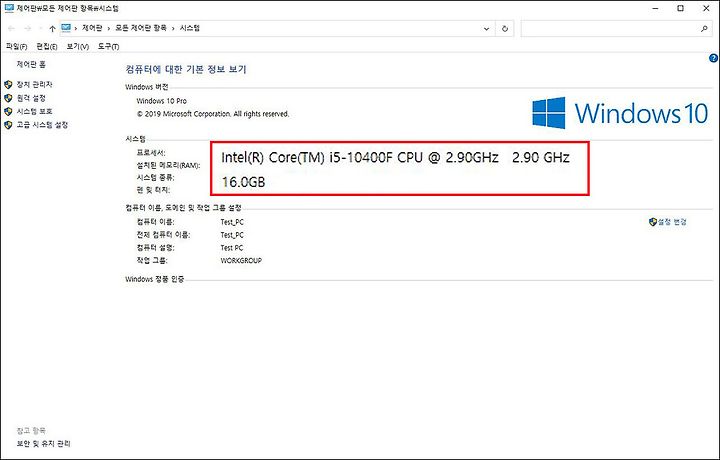720x460 pixels.
Task: Go to 제어판 홈 link
Action: click(x=31, y=64)
